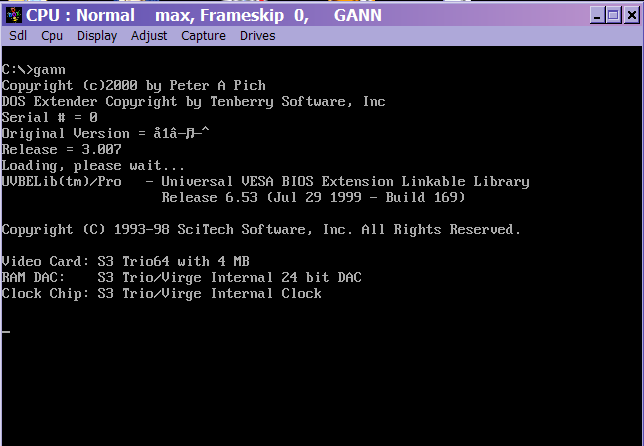
Task: Click the DOSBox icon in the title bar
Action: click(12, 14)
